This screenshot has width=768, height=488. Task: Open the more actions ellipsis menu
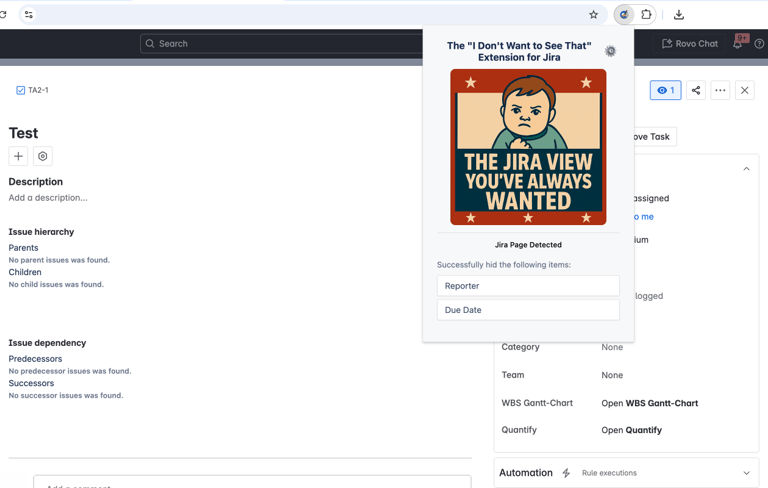(x=720, y=90)
